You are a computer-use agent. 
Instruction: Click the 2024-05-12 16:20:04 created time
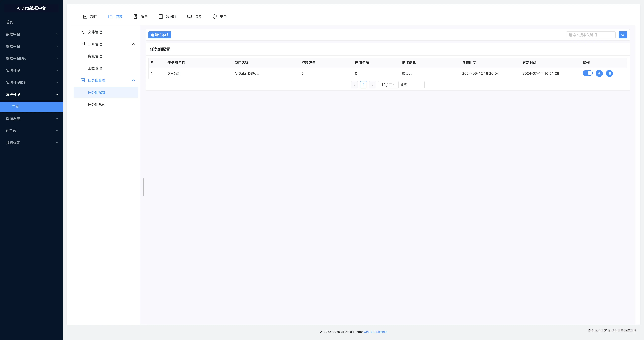coord(480,73)
